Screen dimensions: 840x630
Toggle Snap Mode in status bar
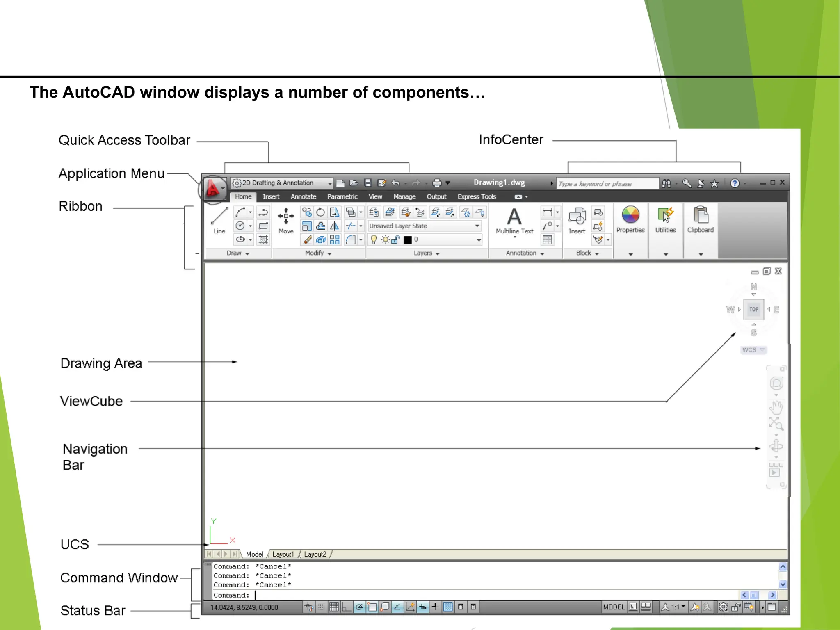322,607
